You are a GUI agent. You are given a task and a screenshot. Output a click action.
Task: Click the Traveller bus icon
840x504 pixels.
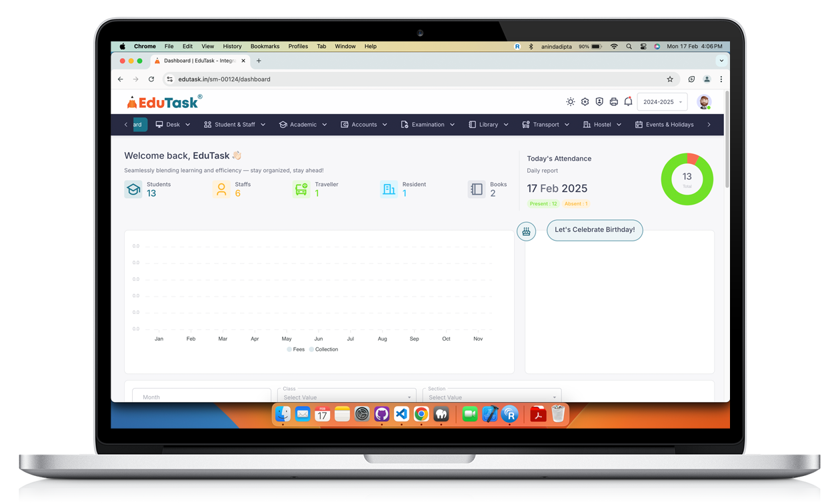tap(301, 189)
